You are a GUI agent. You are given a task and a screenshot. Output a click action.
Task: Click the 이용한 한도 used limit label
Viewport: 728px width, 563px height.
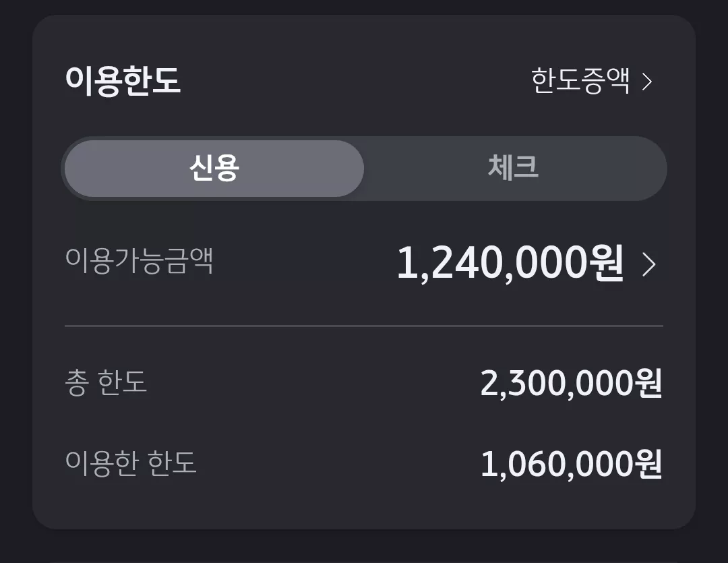coord(131,463)
